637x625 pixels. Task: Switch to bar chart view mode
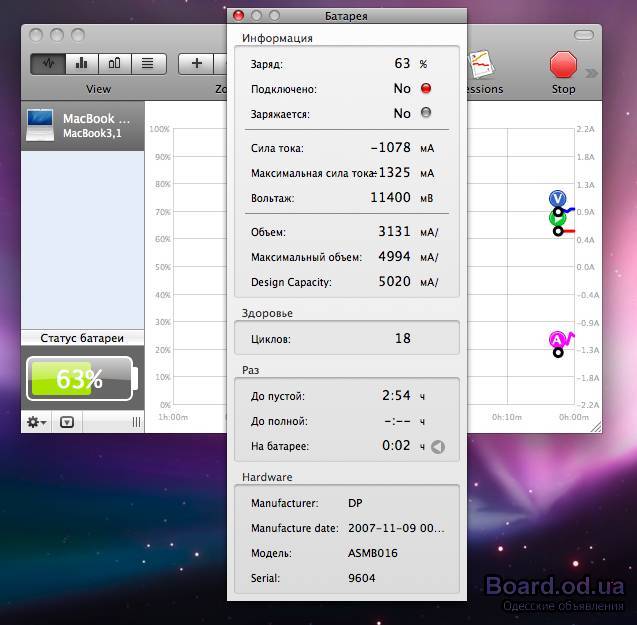(x=81, y=64)
